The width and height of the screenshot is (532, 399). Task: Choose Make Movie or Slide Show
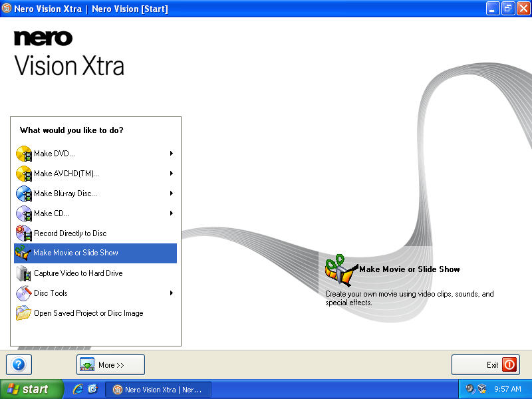click(95, 253)
